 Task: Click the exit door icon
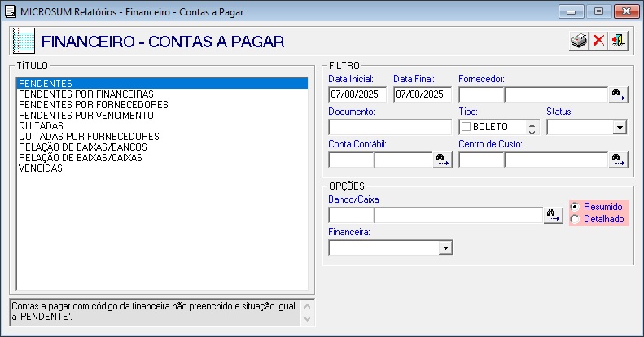pos(618,41)
